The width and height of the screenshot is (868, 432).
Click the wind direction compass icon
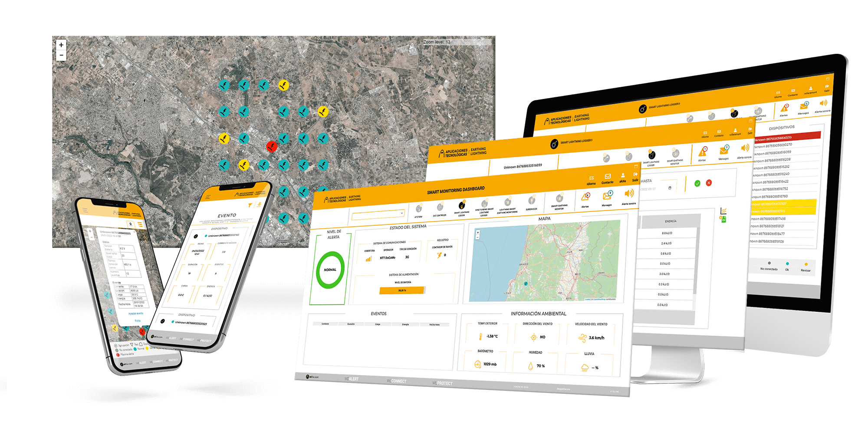pos(533,337)
